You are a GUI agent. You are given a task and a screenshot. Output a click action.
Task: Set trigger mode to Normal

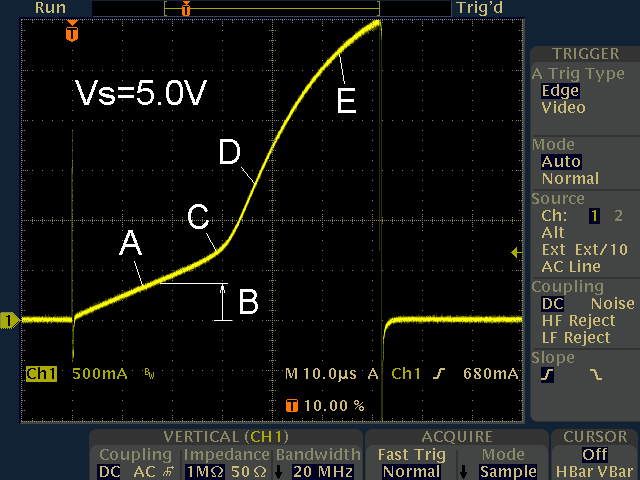570,179
